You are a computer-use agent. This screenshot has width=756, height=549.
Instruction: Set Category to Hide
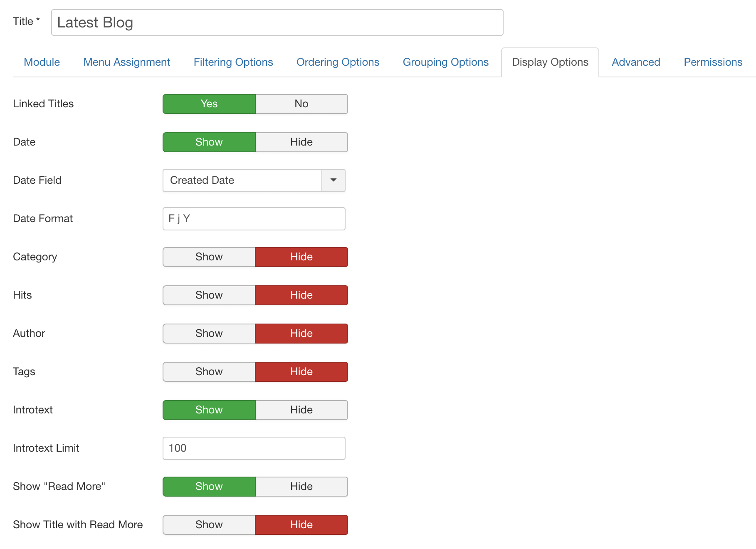[301, 257]
